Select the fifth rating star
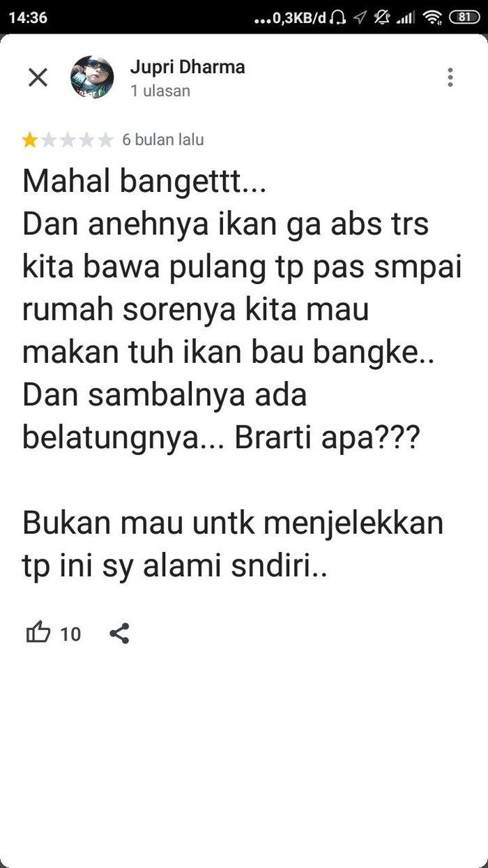 pyautogui.click(x=105, y=140)
